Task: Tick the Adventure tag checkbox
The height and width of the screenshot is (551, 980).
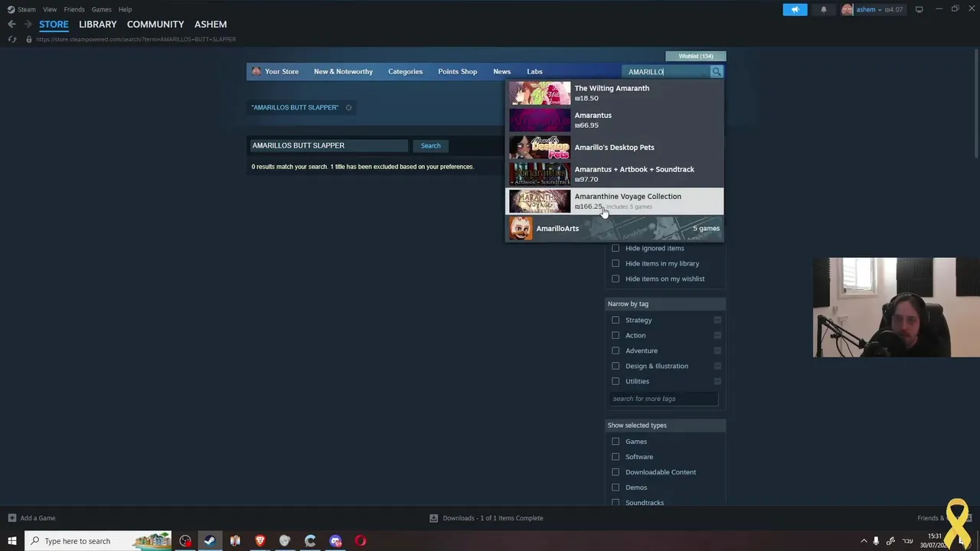Action: [x=616, y=350]
